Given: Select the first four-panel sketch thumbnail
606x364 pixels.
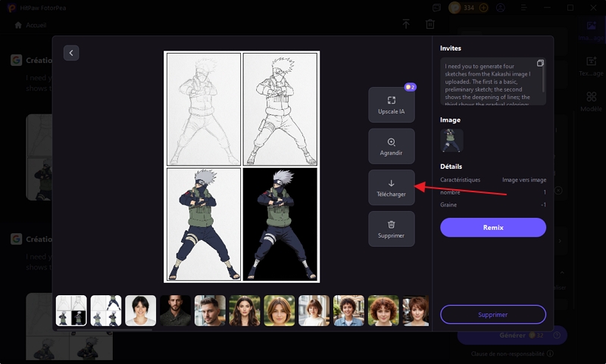Looking at the screenshot, I should (71, 311).
